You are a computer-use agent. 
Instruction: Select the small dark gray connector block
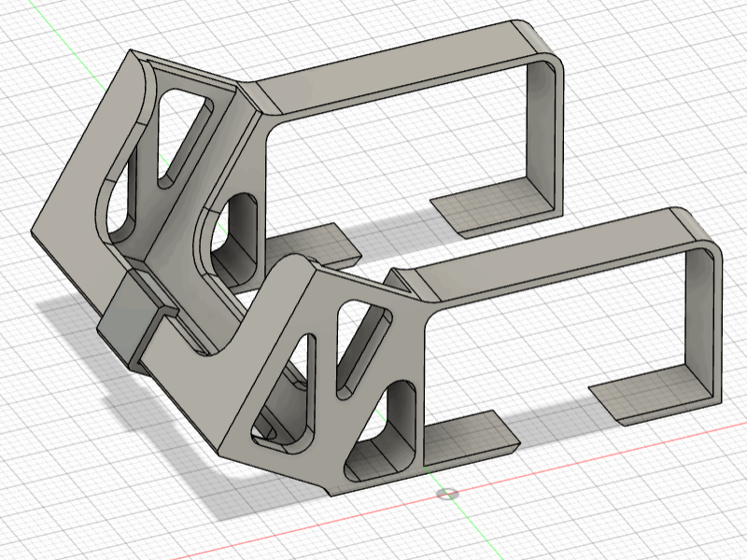click(x=126, y=316)
